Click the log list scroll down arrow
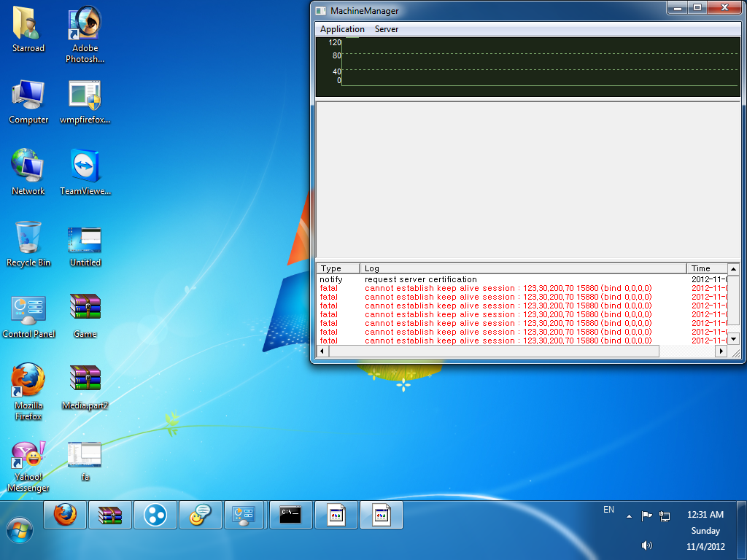Screen dimensions: 747x560 click(734, 339)
